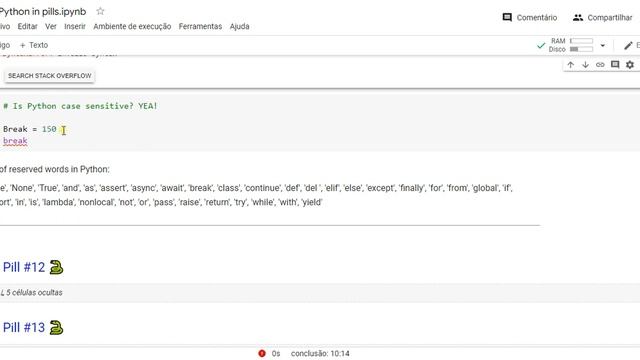Move cell up with arrow icon
Screen dimensions: 640x360
(x=571, y=64)
